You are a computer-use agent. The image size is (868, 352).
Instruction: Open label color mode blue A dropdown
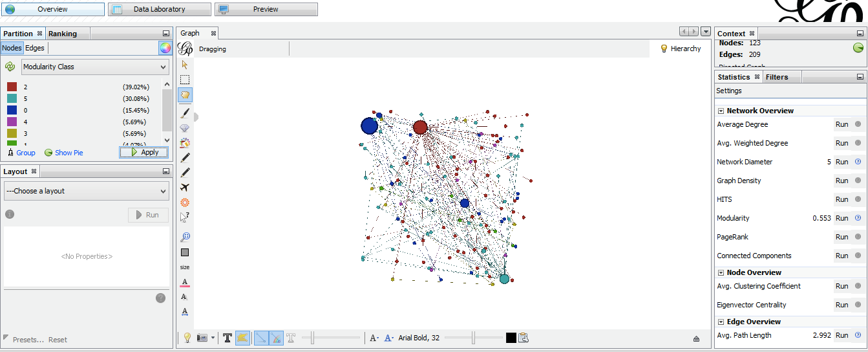click(388, 338)
